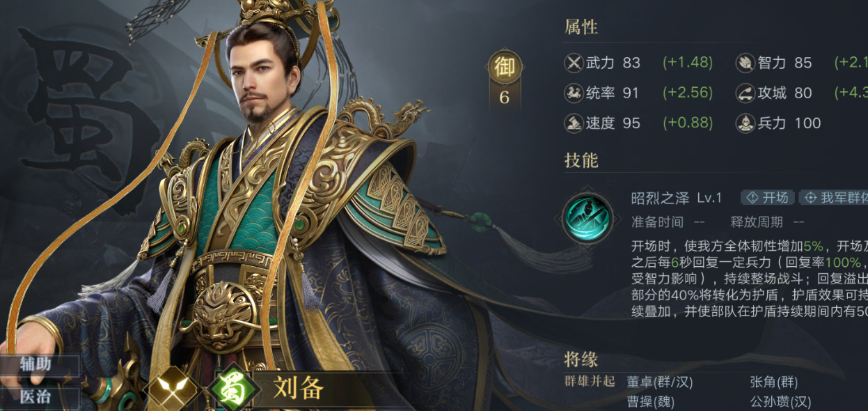Viewport: 868px width, 411px height.
Task: Open 曹操(魏) bond entry
Action: point(651,402)
